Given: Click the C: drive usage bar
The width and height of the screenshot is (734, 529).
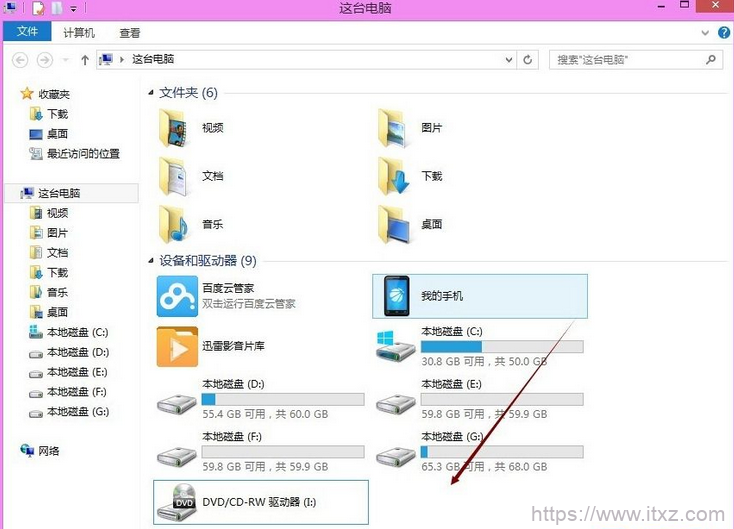Looking at the screenshot, I should [x=502, y=346].
